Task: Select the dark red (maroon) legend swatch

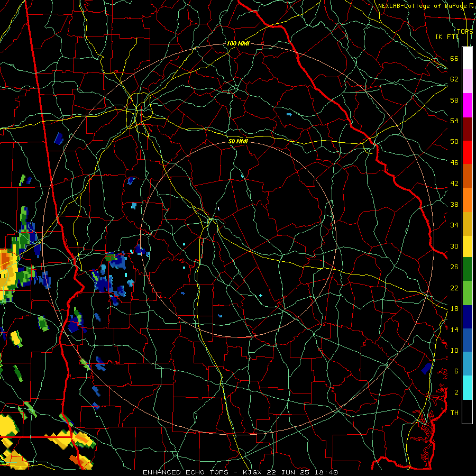Action: (x=467, y=129)
